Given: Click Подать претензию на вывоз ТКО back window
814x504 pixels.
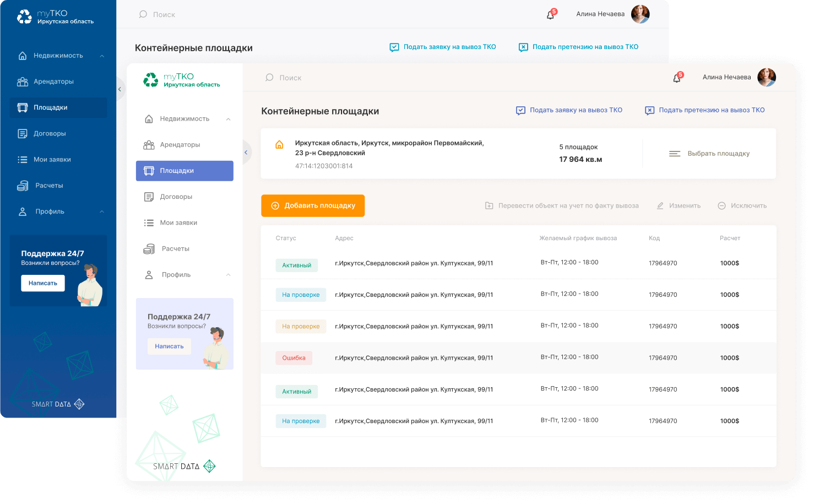Looking at the screenshot, I should 579,47.
